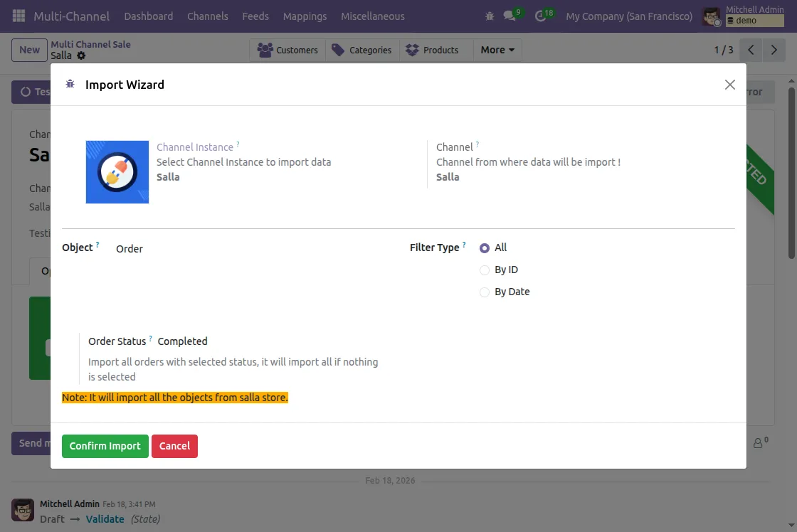Viewport: 797px width, 532px height.
Task: Advance to the next record with the chevron
Action: 774,50
